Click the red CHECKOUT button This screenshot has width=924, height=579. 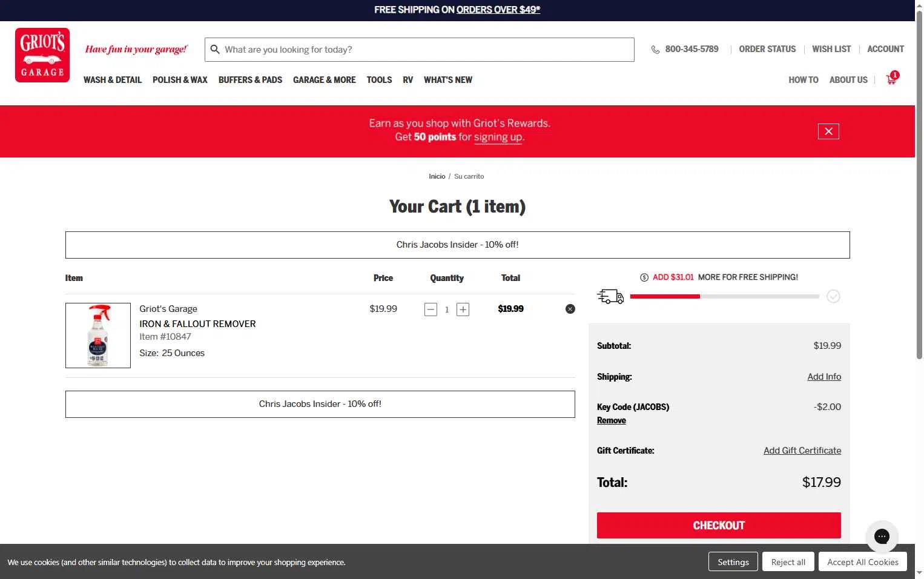pos(719,526)
